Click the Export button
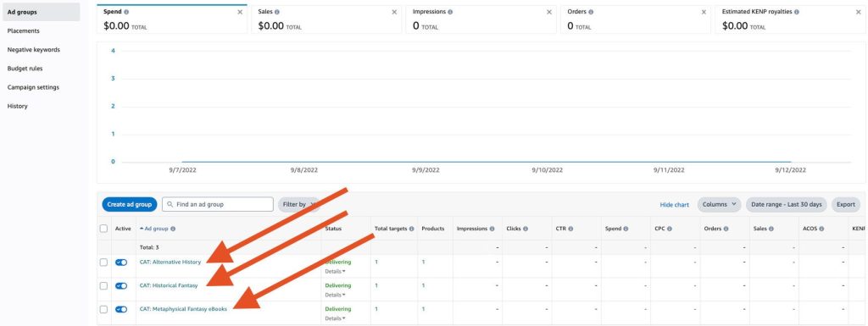Screen dimensions: 868x326 (x=846, y=204)
